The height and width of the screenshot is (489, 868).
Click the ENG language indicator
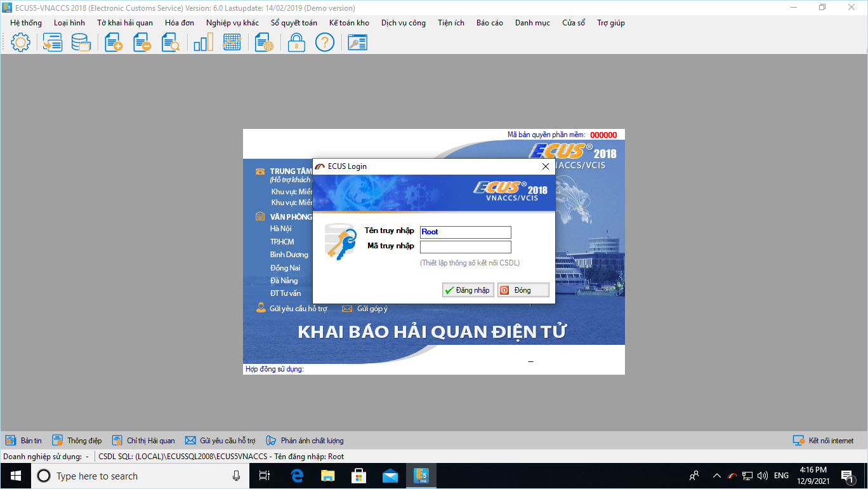782,476
